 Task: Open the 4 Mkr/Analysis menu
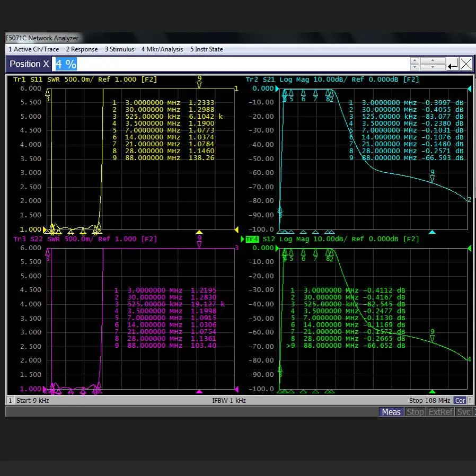(x=162, y=49)
